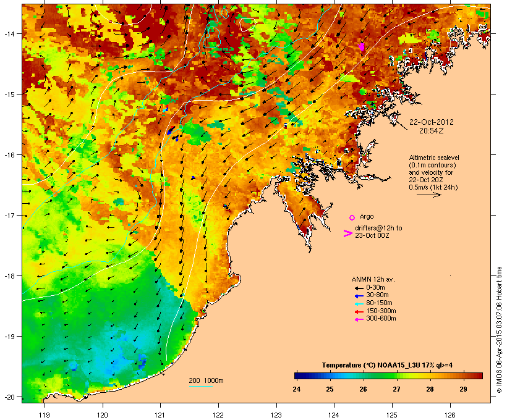Click the latitude axis label -20
The height and width of the screenshot is (420, 507).
[9, 397]
